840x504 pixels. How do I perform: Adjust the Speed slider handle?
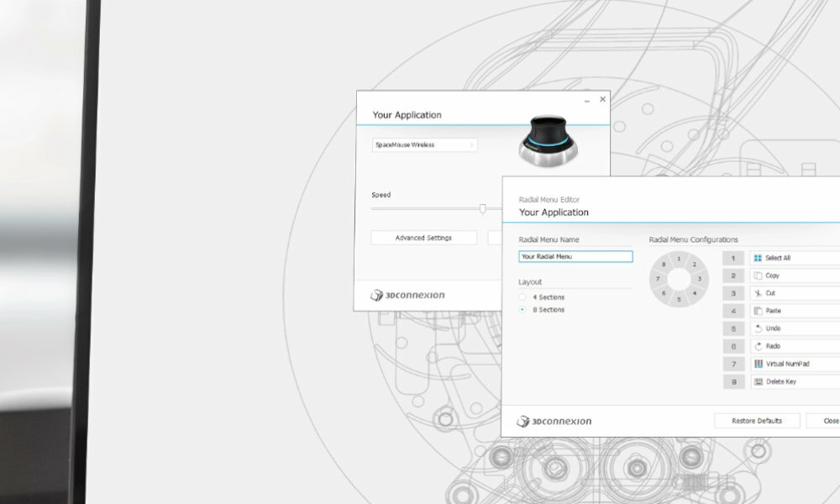click(x=482, y=208)
